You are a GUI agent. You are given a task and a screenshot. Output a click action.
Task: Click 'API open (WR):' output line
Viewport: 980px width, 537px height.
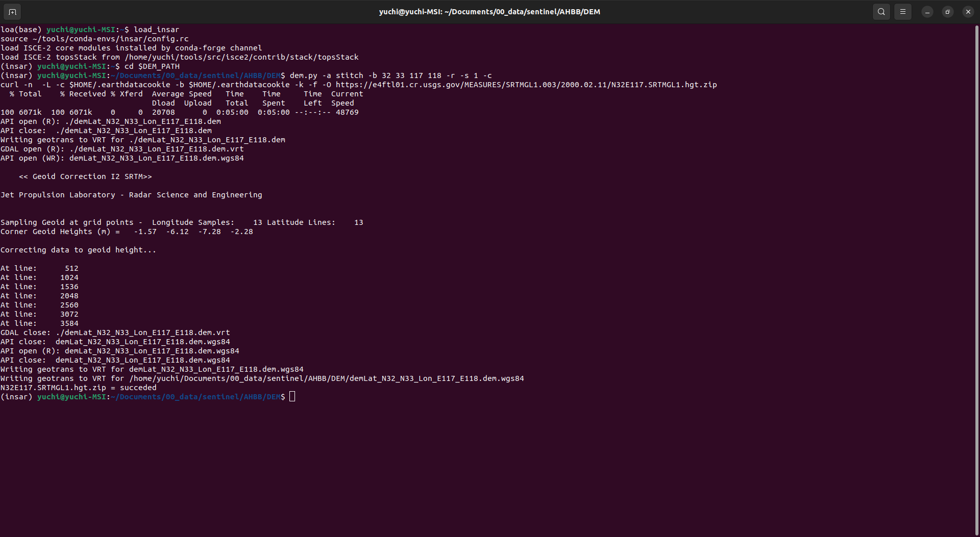(x=122, y=158)
